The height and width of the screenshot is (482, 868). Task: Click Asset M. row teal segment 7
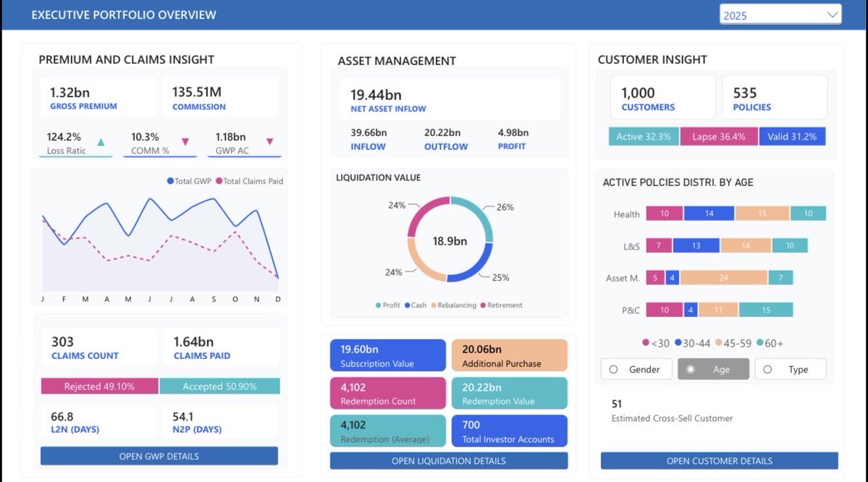pyautogui.click(x=780, y=278)
